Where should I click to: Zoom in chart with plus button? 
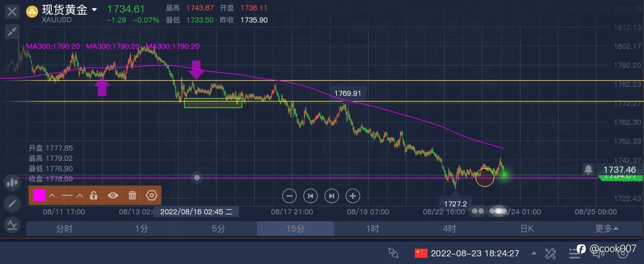coord(353,196)
